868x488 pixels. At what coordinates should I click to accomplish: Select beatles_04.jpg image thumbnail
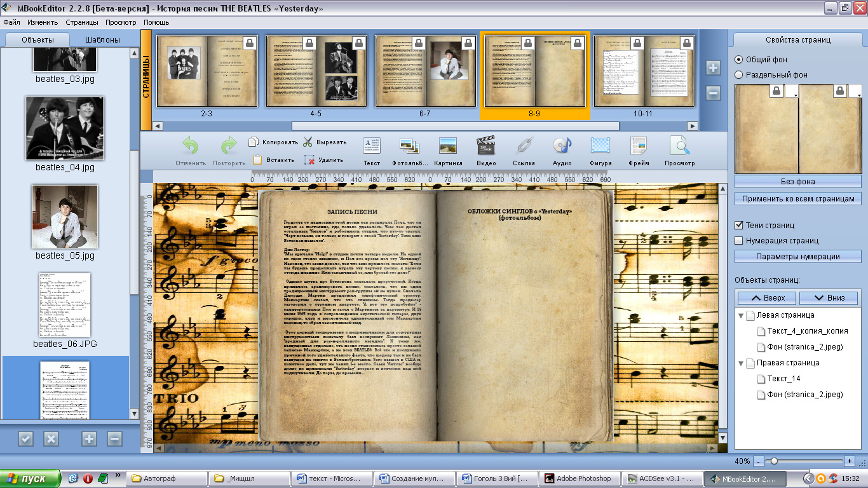coord(65,128)
